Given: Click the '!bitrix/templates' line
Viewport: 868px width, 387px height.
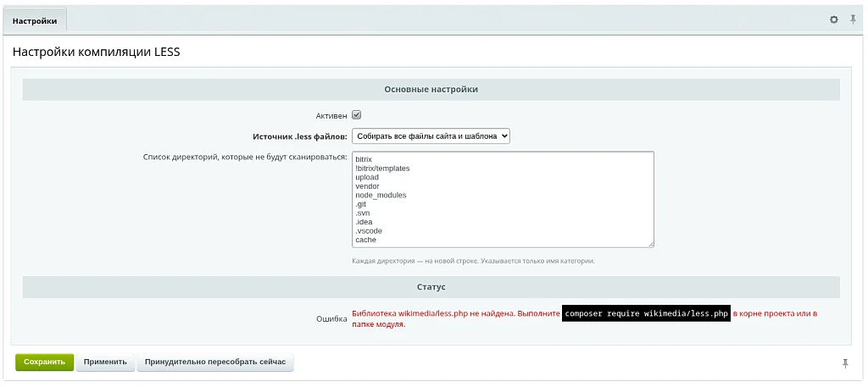Looking at the screenshot, I should click(x=382, y=168).
